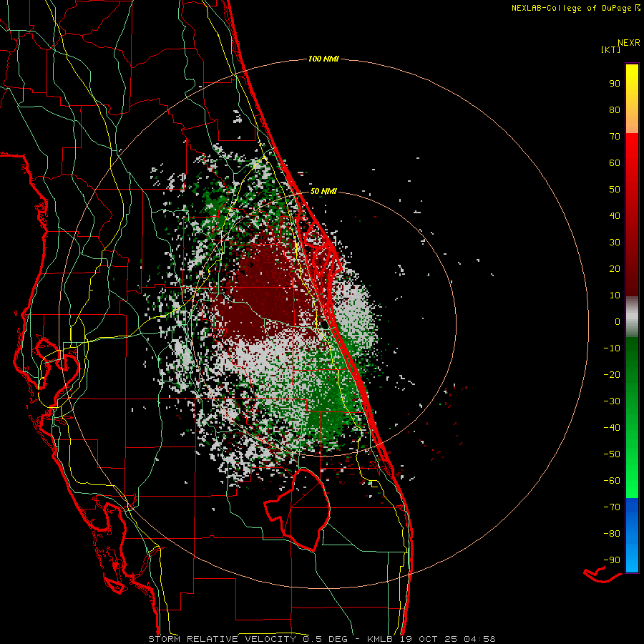
Task: Click the -60 value on velocity scale
Action: pos(612,481)
